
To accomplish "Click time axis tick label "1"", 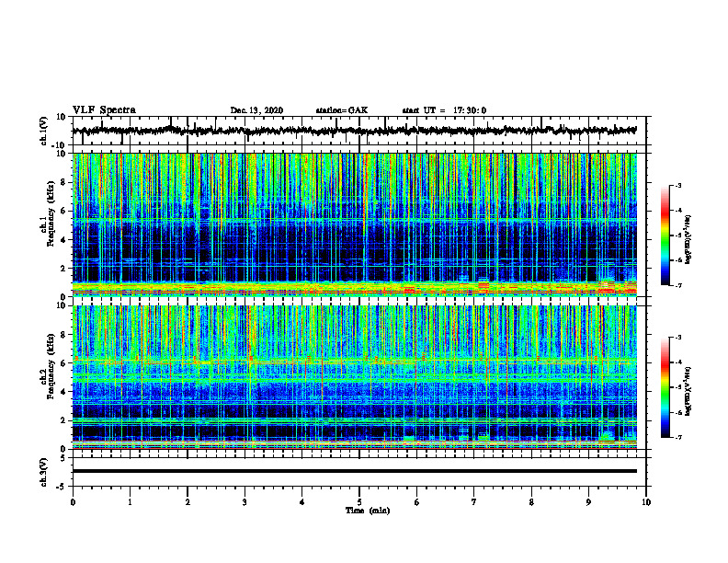I will click(130, 502).
